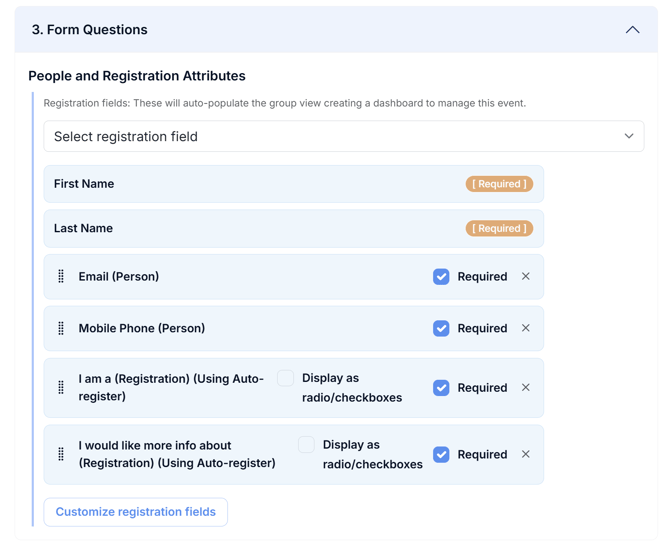Select the First Name field row
670x544 pixels.
point(294,184)
